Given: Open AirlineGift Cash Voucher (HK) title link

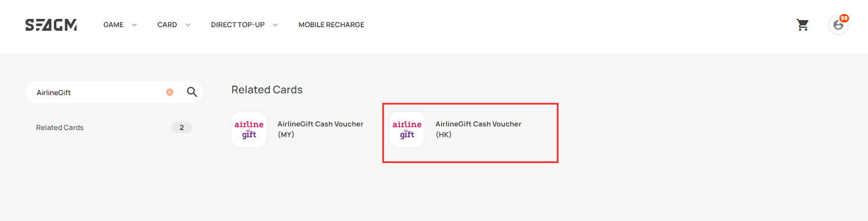Looking at the screenshot, I should (478, 129).
